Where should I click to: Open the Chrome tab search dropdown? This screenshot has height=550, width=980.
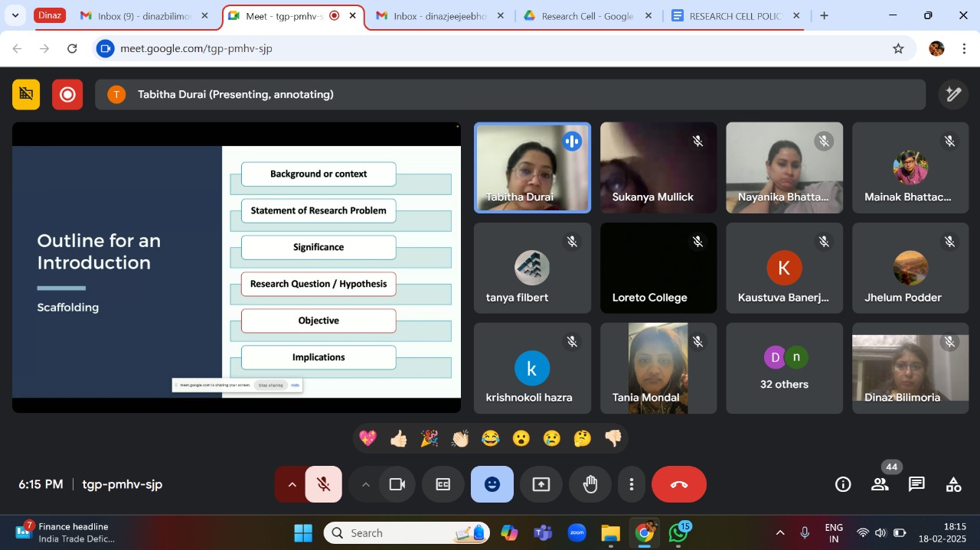tap(15, 15)
